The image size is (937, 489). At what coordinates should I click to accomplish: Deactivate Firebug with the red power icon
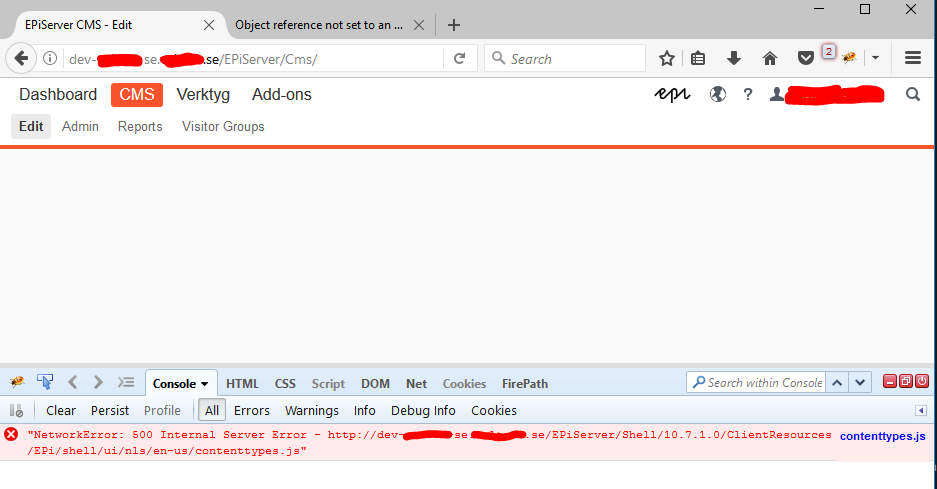click(x=922, y=381)
